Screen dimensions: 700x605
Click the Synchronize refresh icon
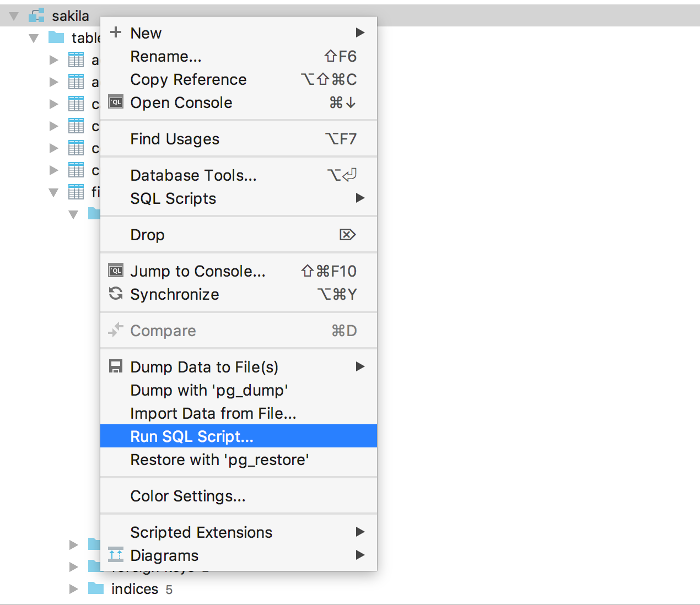[x=116, y=294]
